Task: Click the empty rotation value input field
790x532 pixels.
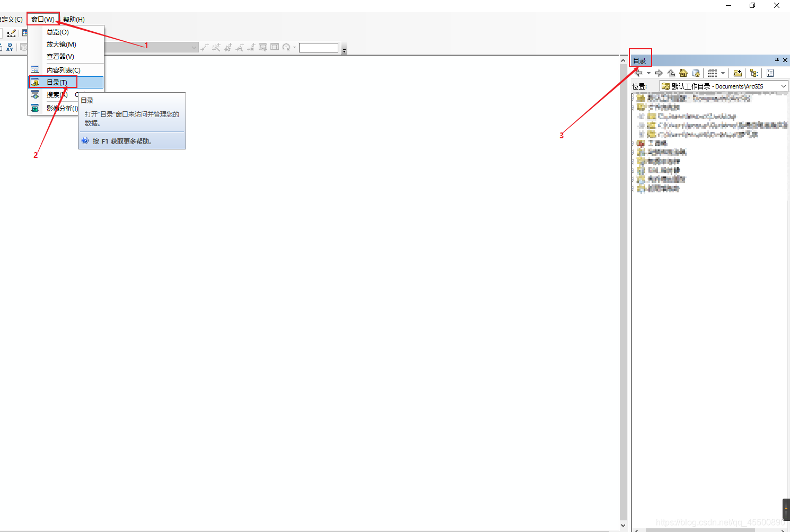Action: coord(319,48)
